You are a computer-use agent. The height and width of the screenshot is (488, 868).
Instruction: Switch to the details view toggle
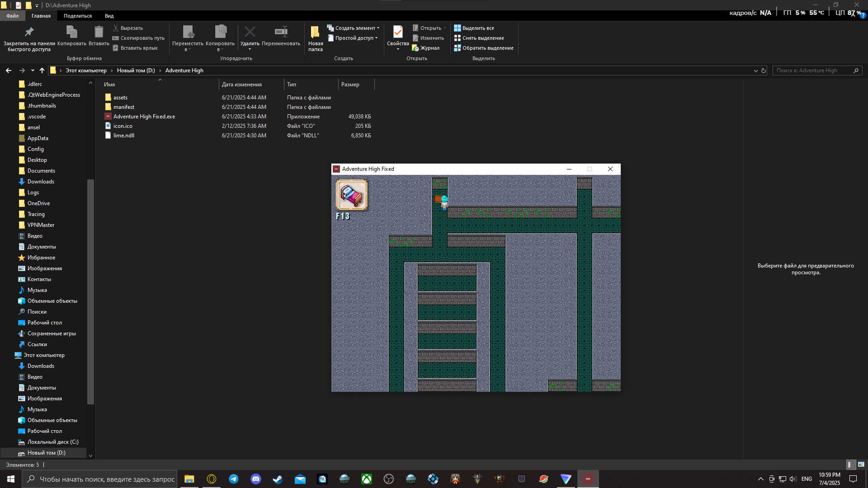point(850,465)
